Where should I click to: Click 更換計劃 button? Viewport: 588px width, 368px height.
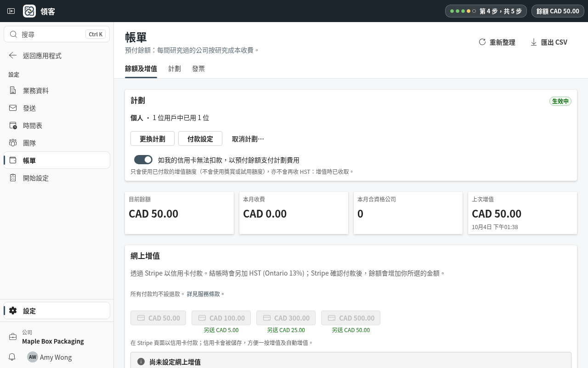[153, 139]
